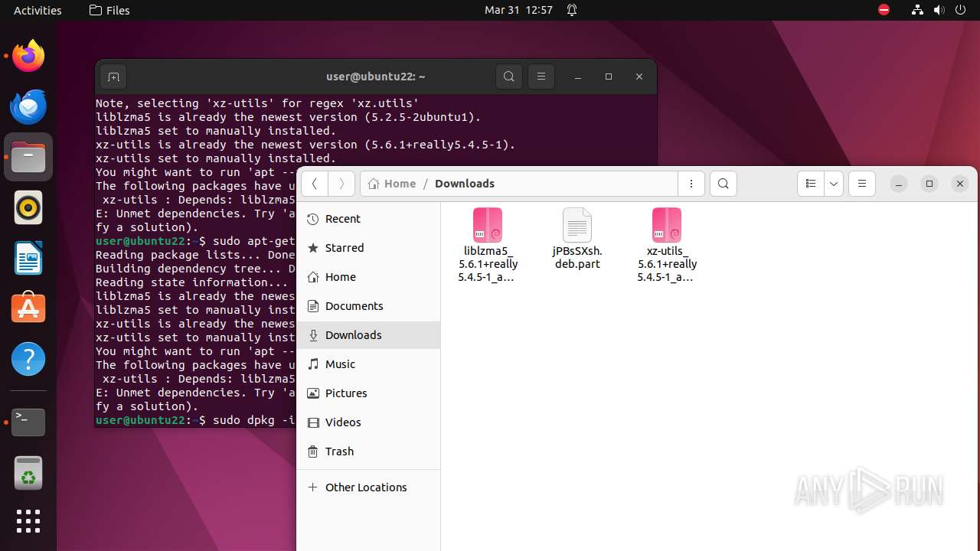Select Starred in the Files sidebar
Screen dimensions: 980x551
point(368,248)
